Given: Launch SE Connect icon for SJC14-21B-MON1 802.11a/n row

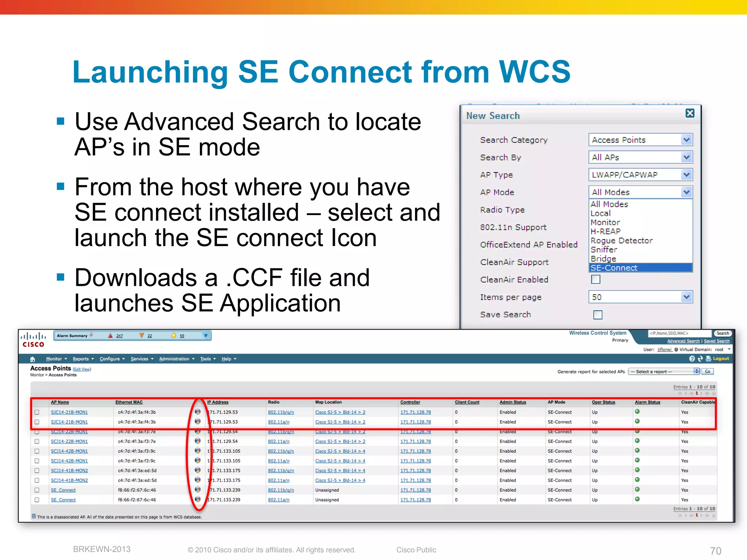Looking at the screenshot, I should click(x=197, y=421).
